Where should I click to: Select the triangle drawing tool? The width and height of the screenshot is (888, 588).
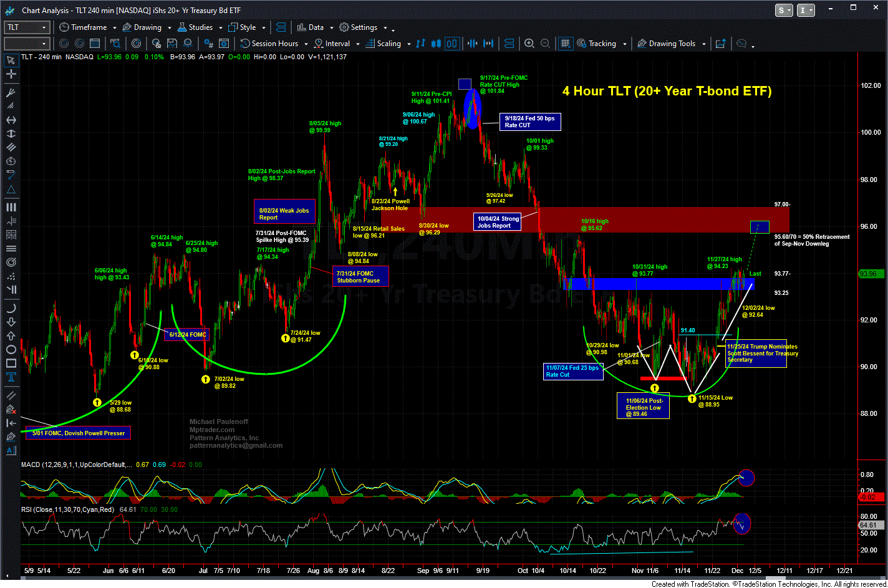(x=11, y=191)
